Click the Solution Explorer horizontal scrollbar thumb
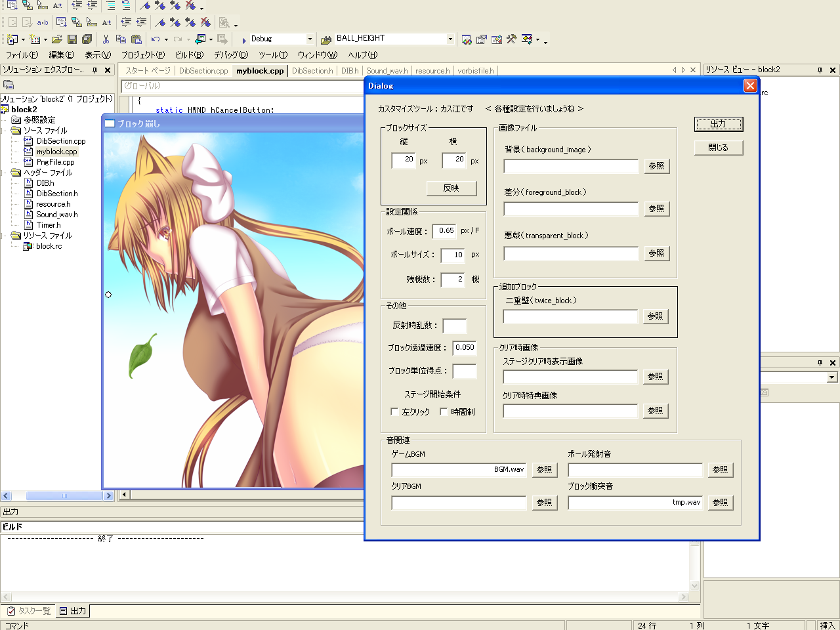 (x=64, y=496)
